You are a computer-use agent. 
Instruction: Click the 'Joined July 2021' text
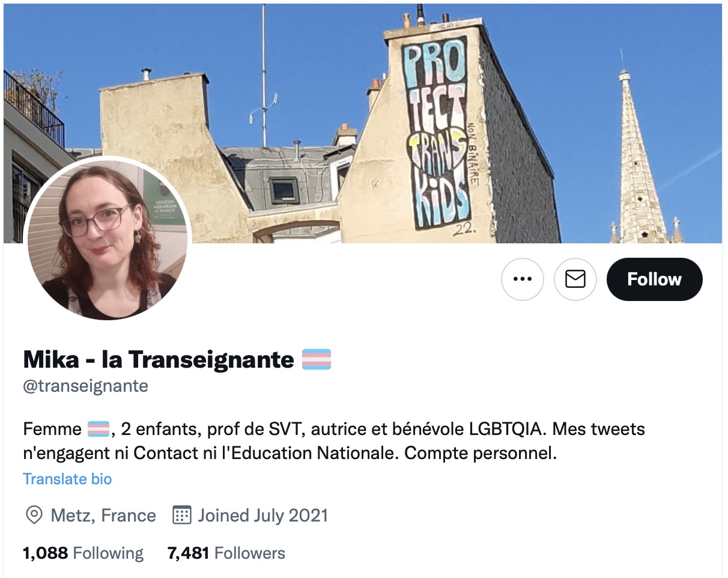(x=263, y=516)
